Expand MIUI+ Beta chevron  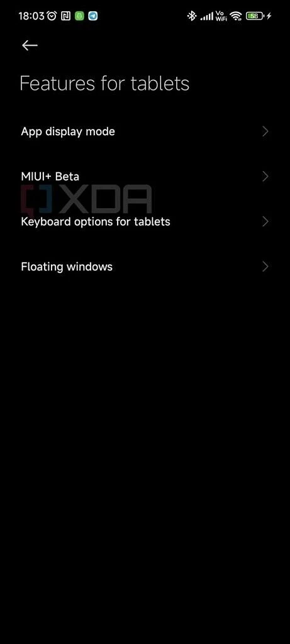pyautogui.click(x=265, y=177)
